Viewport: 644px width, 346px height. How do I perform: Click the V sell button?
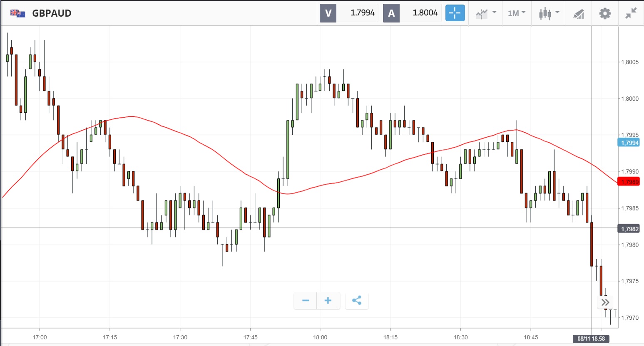328,13
